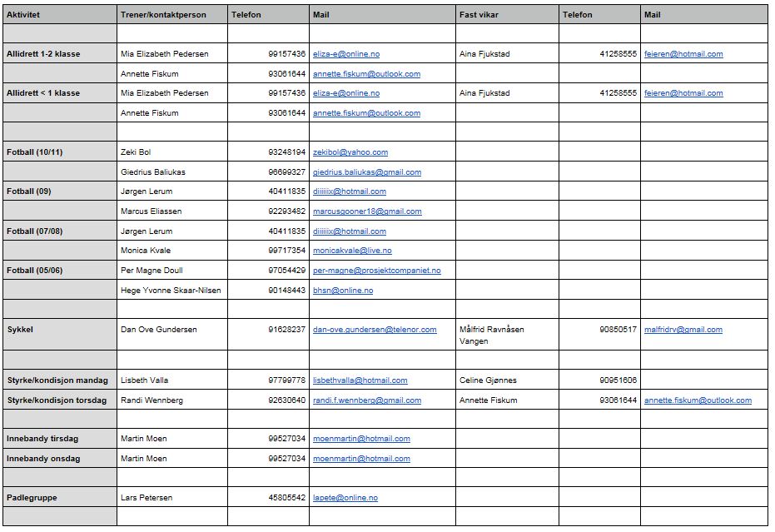Click moenmartin@hotmail.com in Innebandy onsdag row
The height and width of the screenshot is (532, 775).
click(x=361, y=459)
